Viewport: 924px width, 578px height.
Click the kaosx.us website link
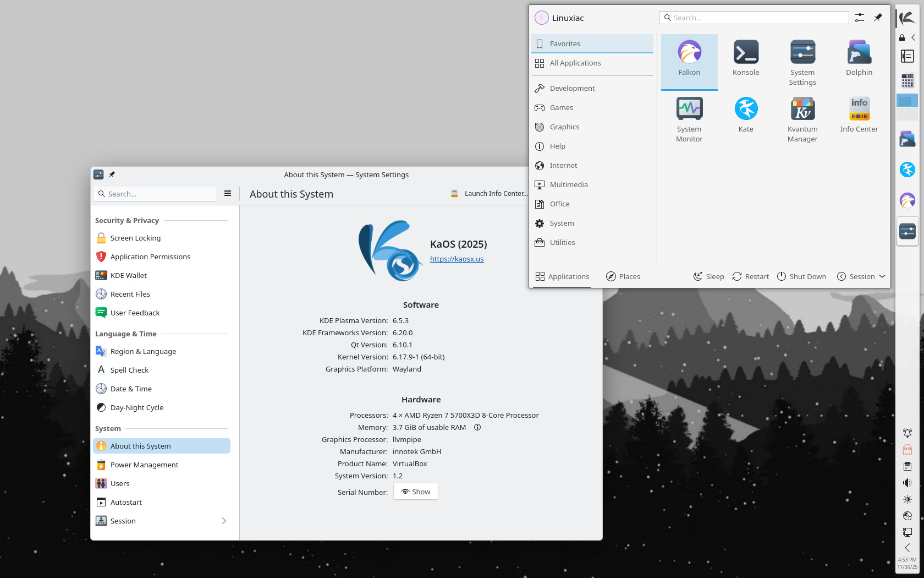pos(457,259)
